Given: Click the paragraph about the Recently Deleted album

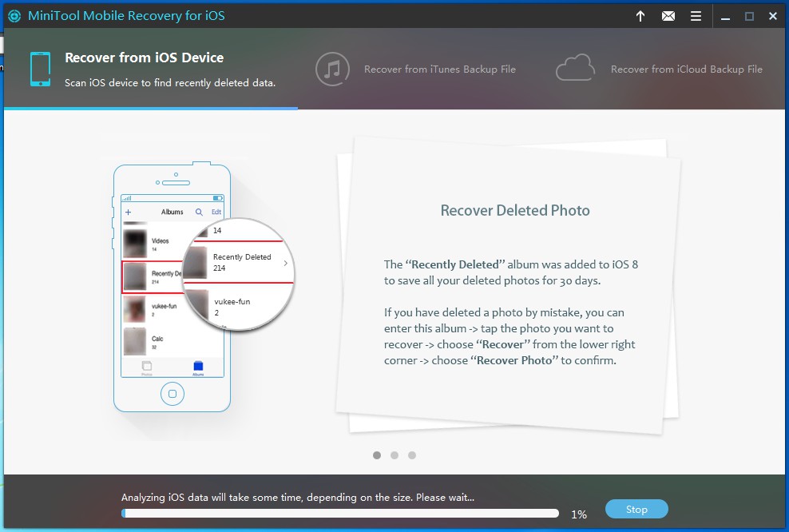Looking at the screenshot, I should tap(511, 272).
